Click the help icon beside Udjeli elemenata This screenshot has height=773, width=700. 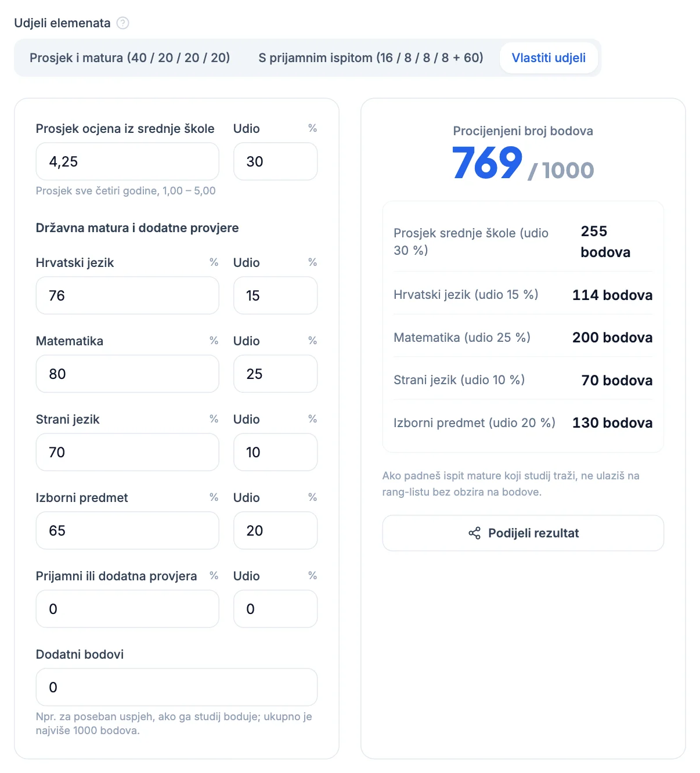point(122,23)
